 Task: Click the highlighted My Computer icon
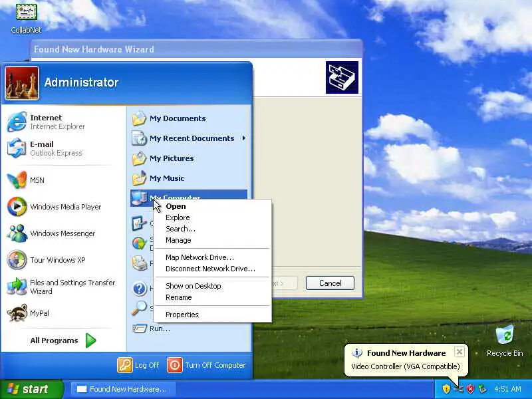click(x=139, y=198)
